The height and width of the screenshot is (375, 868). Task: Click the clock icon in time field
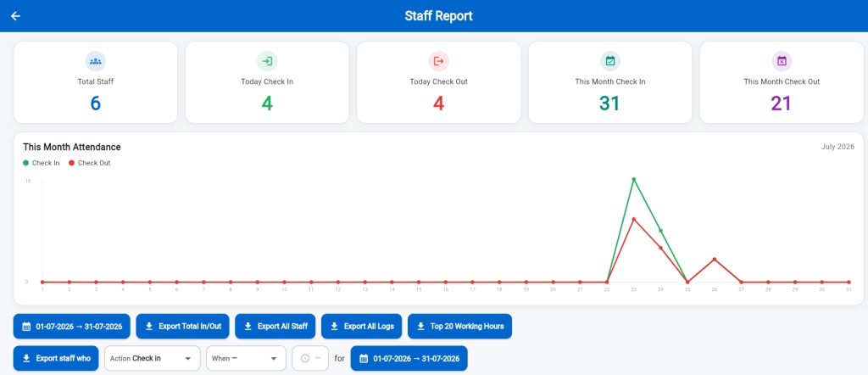[305, 358]
